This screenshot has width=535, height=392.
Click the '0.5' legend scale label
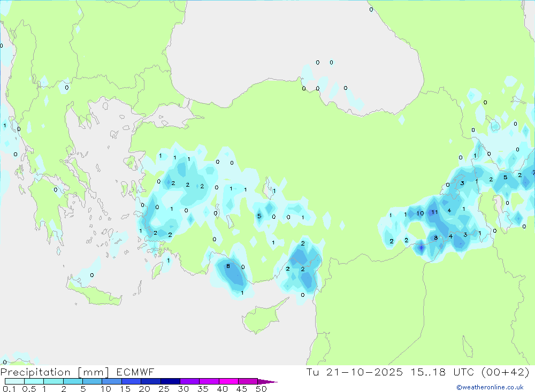click(29, 389)
